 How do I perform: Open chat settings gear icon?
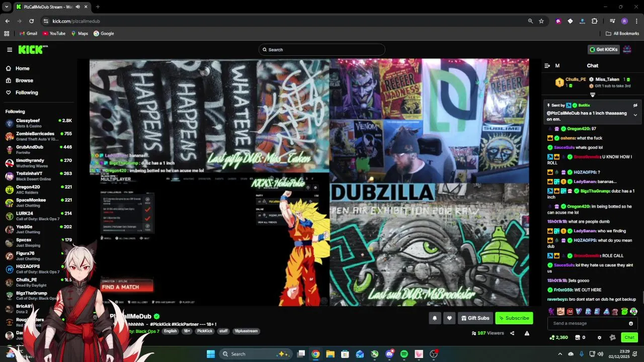point(599,337)
